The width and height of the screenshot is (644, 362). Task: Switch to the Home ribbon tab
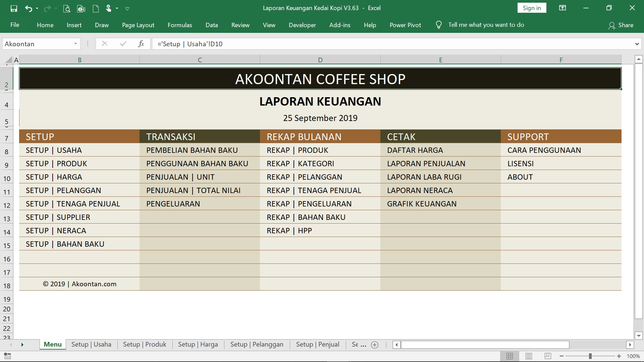tap(45, 25)
